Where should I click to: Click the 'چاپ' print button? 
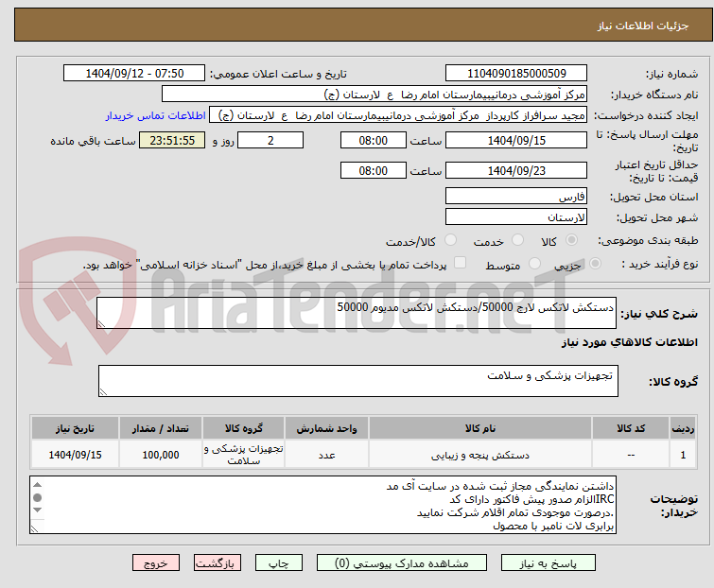click(x=279, y=563)
